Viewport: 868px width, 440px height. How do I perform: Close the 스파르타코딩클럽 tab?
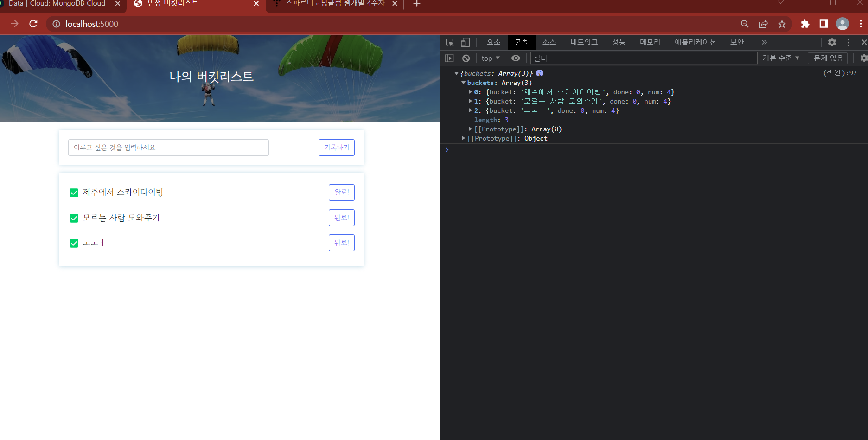tap(395, 4)
